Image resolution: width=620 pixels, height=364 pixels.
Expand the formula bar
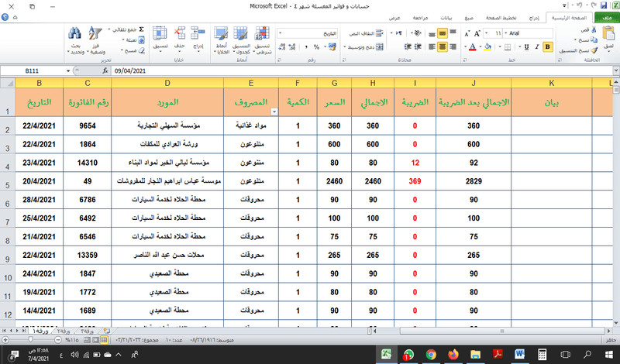615,70
